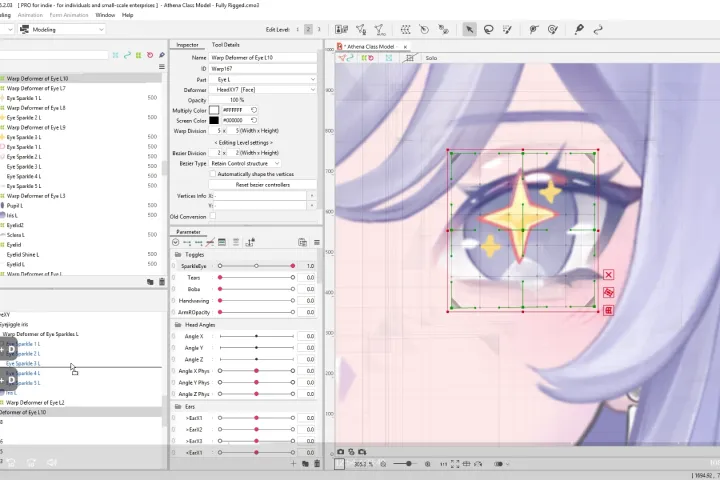Click the Editing Level settings button
720x480 pixels.
tap(244, 143)
